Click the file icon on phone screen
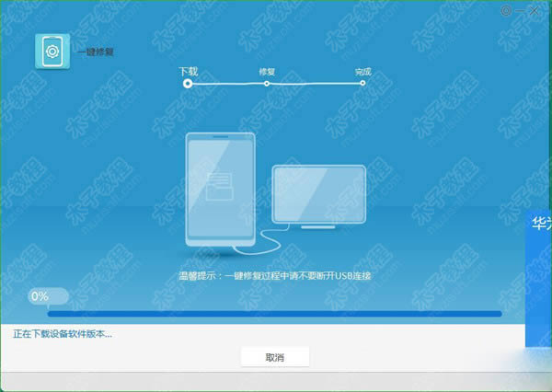 pos(219,184)
